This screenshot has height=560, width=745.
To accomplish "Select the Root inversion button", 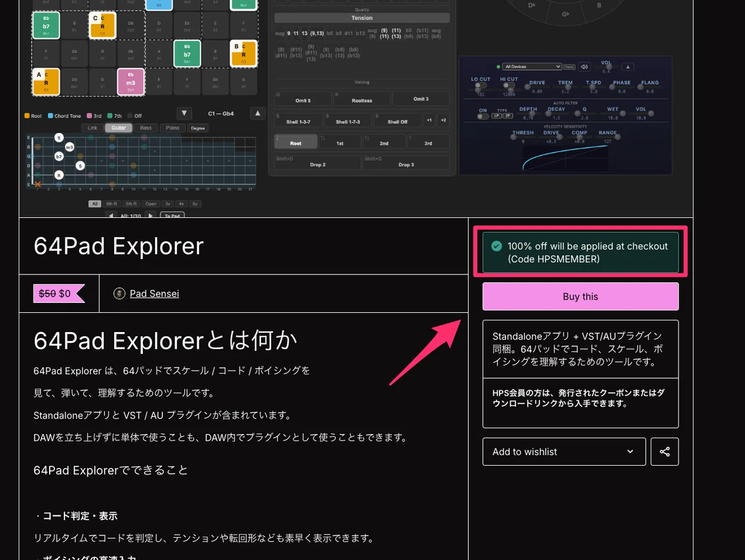I will (x=296, y=142).
